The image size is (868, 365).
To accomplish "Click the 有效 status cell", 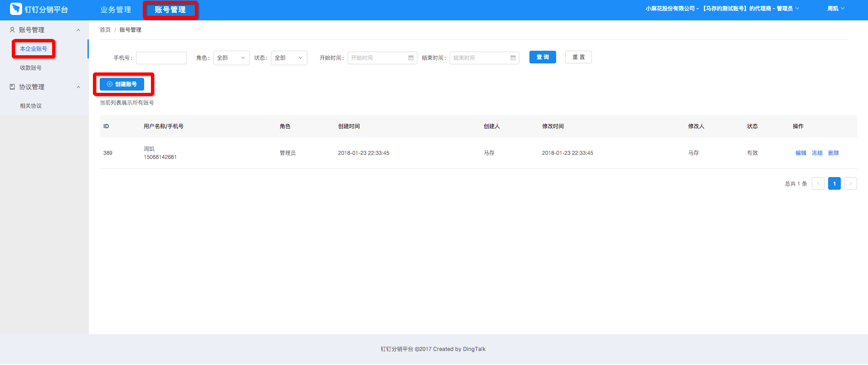I will click(752, 153).
